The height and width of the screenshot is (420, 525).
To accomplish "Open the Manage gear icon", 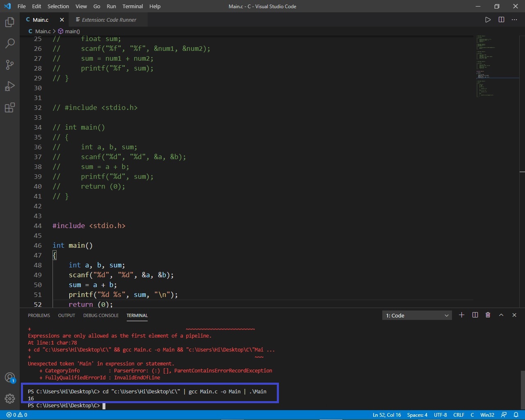I will point(10,398).
